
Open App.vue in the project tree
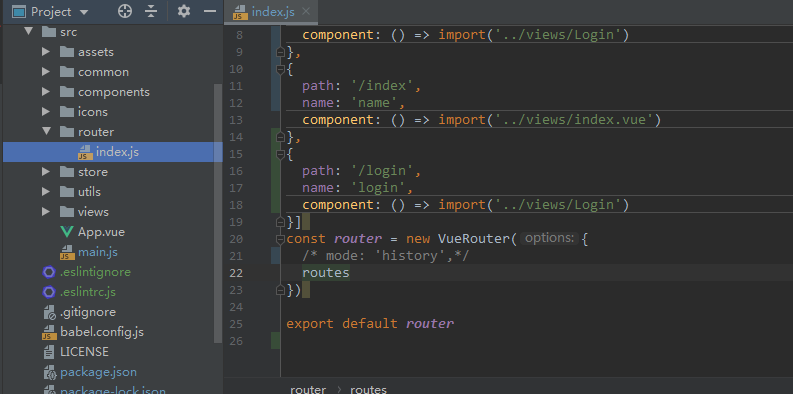(x=101, y=232)
